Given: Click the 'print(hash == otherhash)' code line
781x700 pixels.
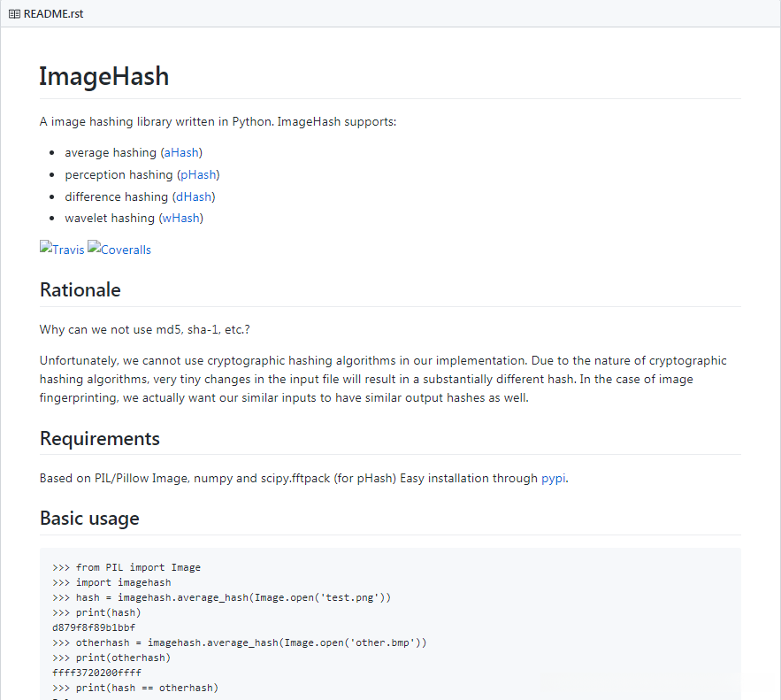Looking at the screenshot, I should [x=147, y=688].
